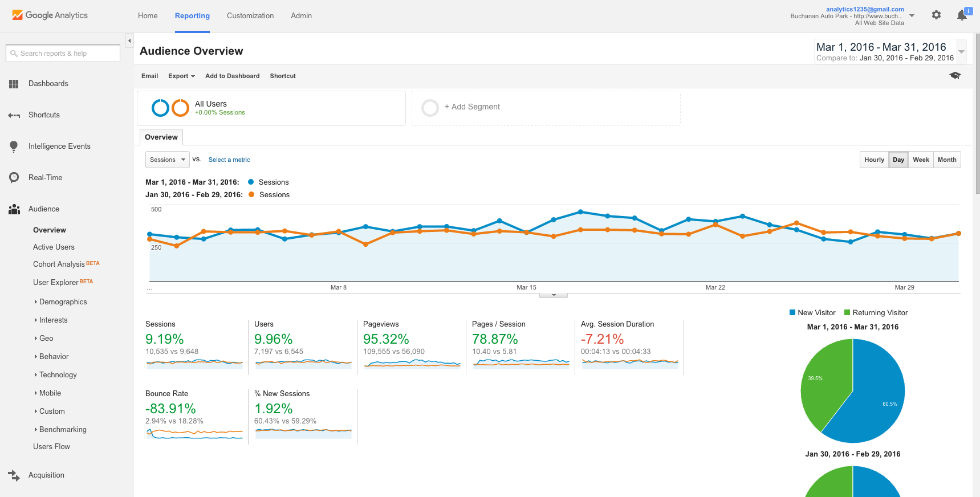The height and width of the screenshot is (497, 980).
Task: Click the + Add Segment button
Action: (x=472, y=107)
